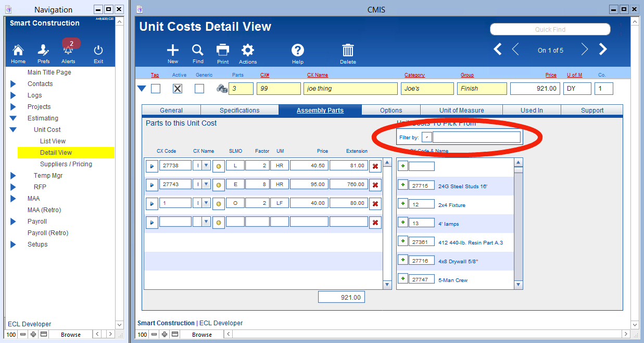Viewport: 644px width, 343px height.
Task: Expand the Setups section
Action: 13,244
